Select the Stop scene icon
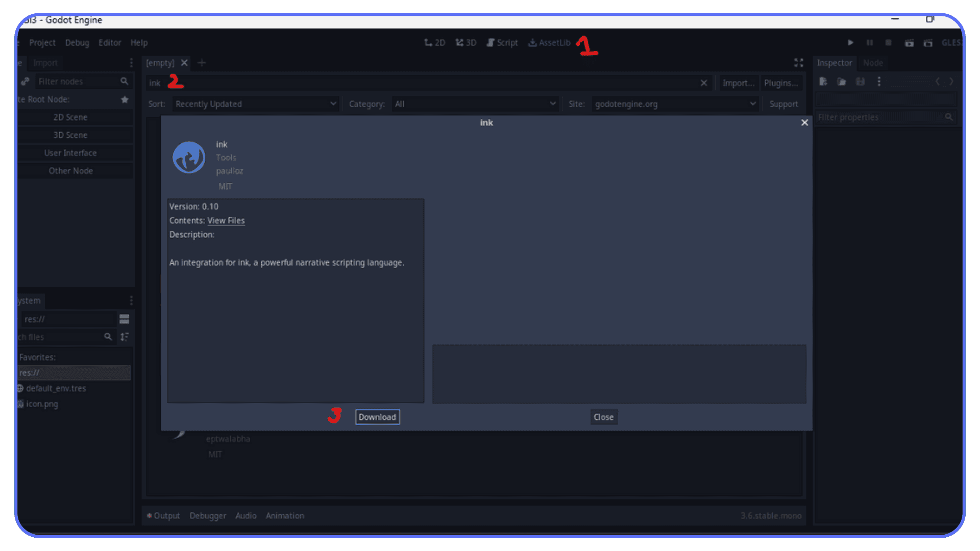This screenshot has width=980, height=551. tap(888, 42)
